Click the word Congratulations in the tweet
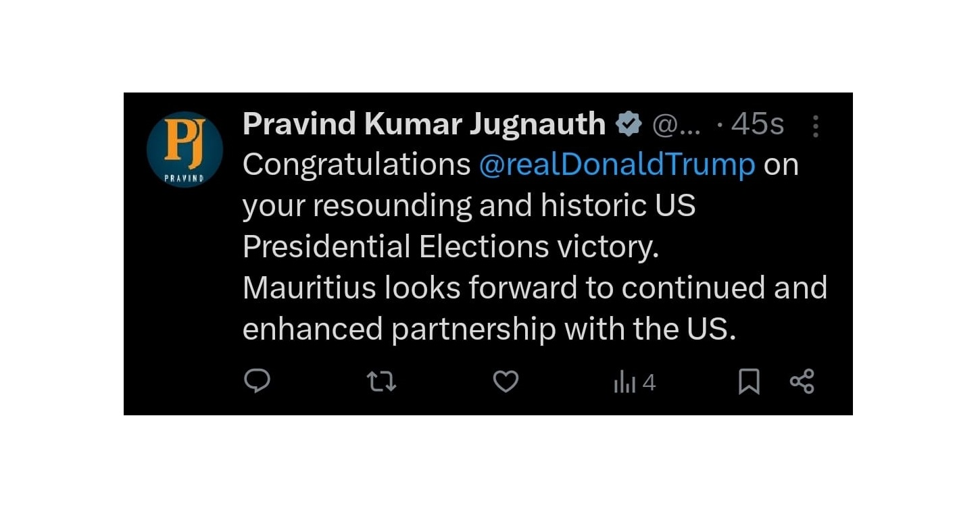980x522 pixels. [356, 165]
